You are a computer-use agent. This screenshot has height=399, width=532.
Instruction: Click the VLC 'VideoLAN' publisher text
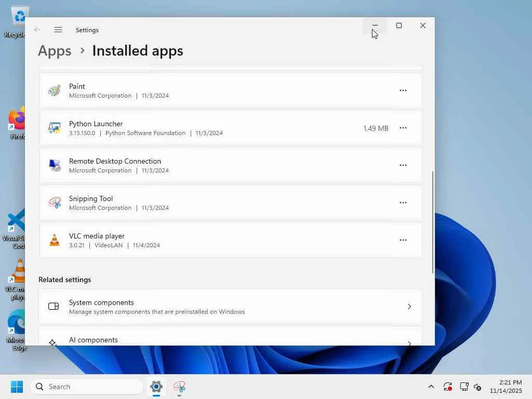109,245
